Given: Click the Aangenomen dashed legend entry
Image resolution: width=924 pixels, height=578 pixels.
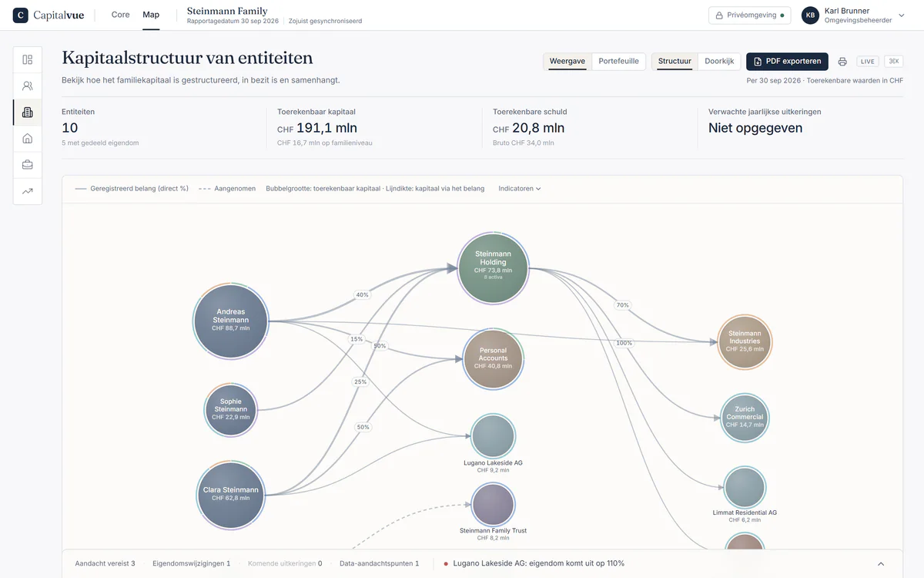Looking at the screenshot, I should click(x=227, y=189).
